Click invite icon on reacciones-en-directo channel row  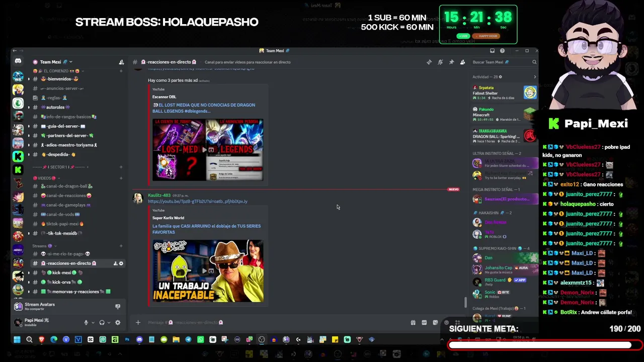tap(115, 263)
